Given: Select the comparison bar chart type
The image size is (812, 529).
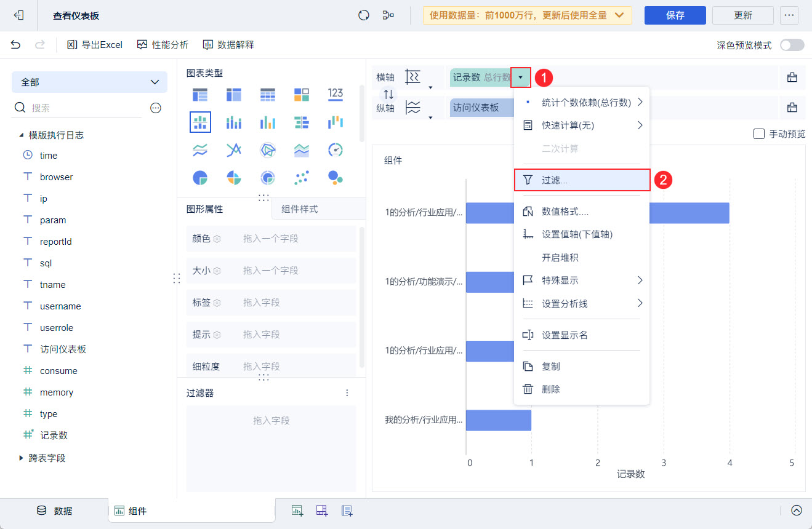Looking at the screenshot, I should pyautogui.click(x=302, y=122).
